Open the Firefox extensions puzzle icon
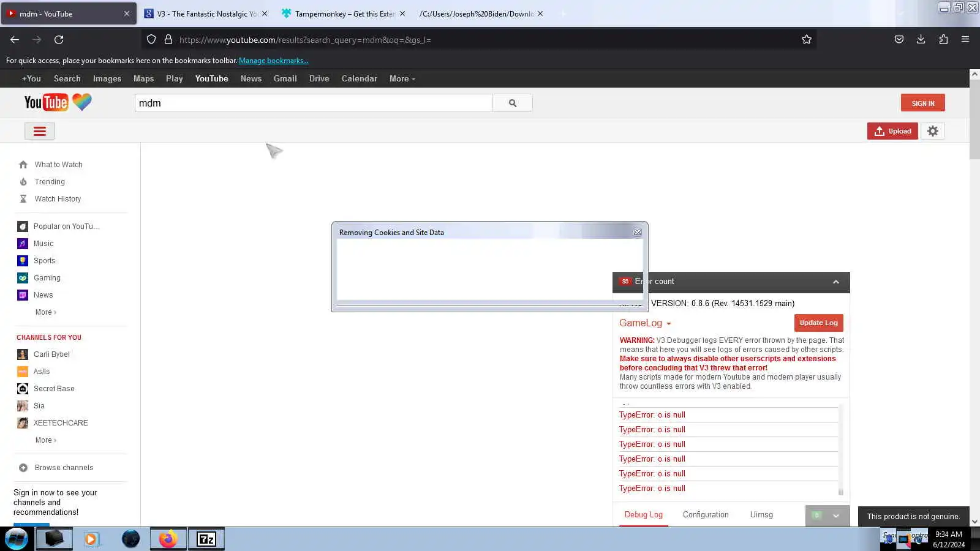Image resolution: width=980 pixels, height=551 pixels. (943, 40)
